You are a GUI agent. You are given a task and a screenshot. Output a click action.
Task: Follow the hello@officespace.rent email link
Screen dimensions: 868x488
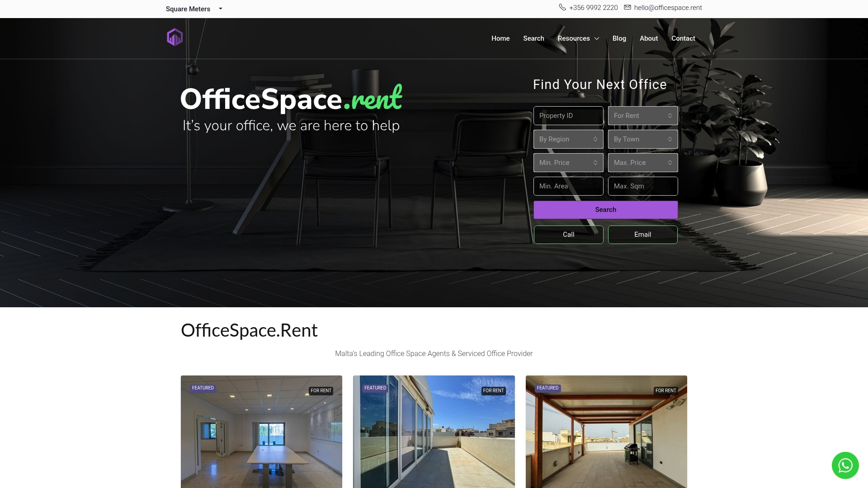click(668, 8)
